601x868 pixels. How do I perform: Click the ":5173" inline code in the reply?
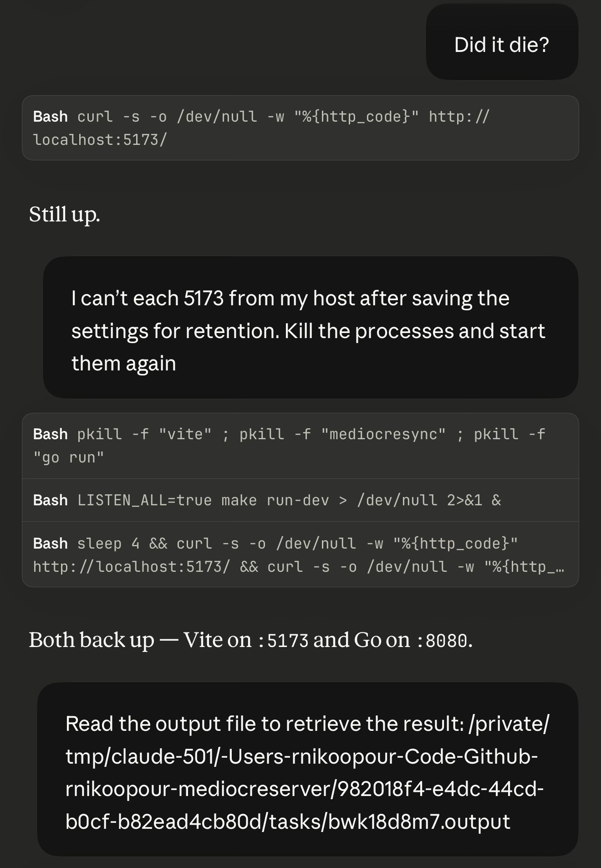tap(283, 641)
